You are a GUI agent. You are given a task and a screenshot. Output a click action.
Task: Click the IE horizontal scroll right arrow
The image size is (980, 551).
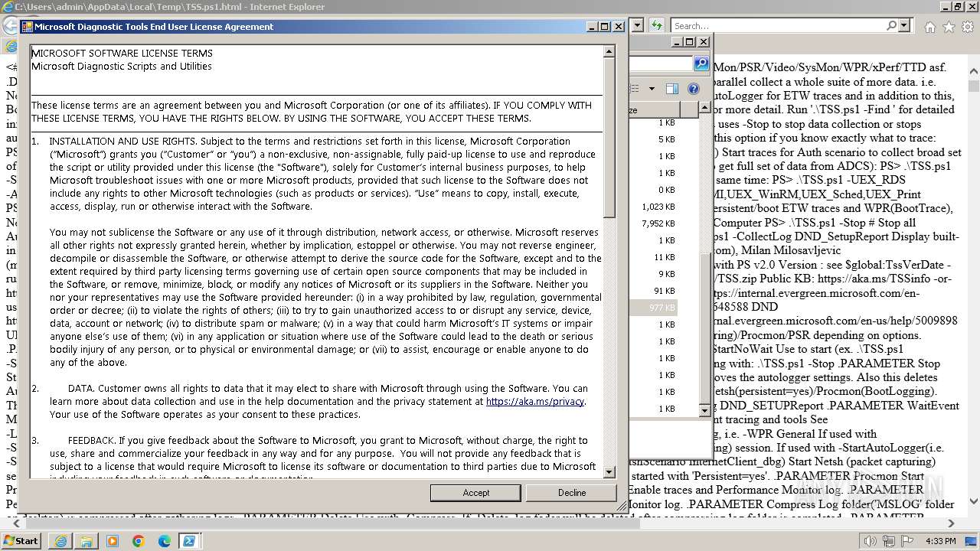pyautogui.click(x=952, y=523)
